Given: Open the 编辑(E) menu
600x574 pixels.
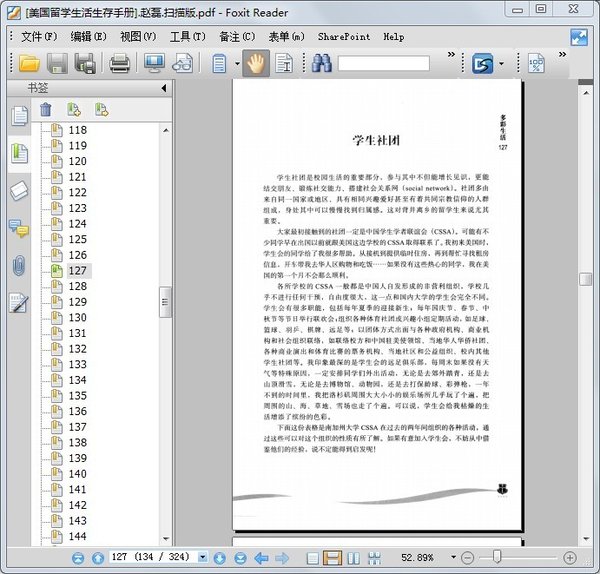Looking at the screenshot, I should point(88,37).
